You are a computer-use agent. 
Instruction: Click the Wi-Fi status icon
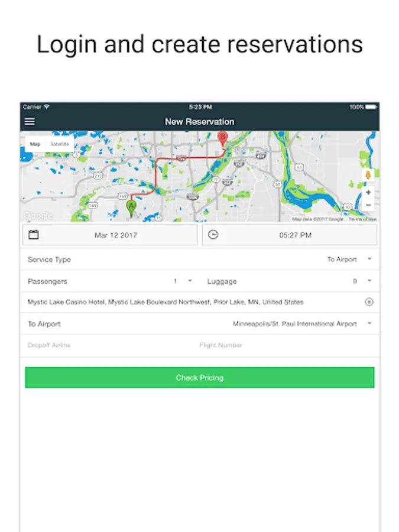coord(47,107)
